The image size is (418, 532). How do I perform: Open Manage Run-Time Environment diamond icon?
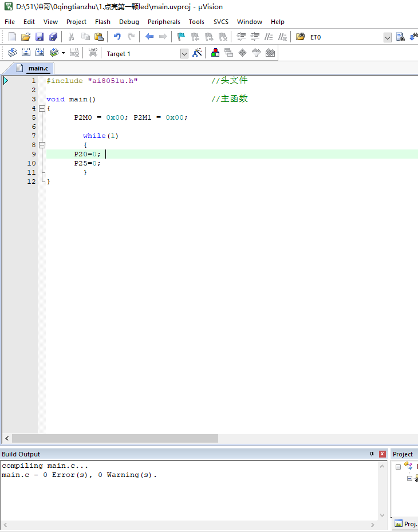[x=243, y=53]
